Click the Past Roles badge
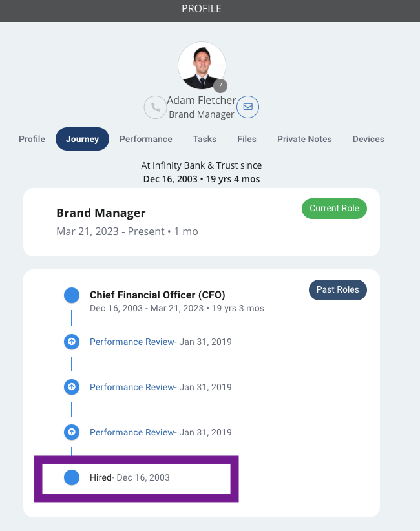 (338, 290)
